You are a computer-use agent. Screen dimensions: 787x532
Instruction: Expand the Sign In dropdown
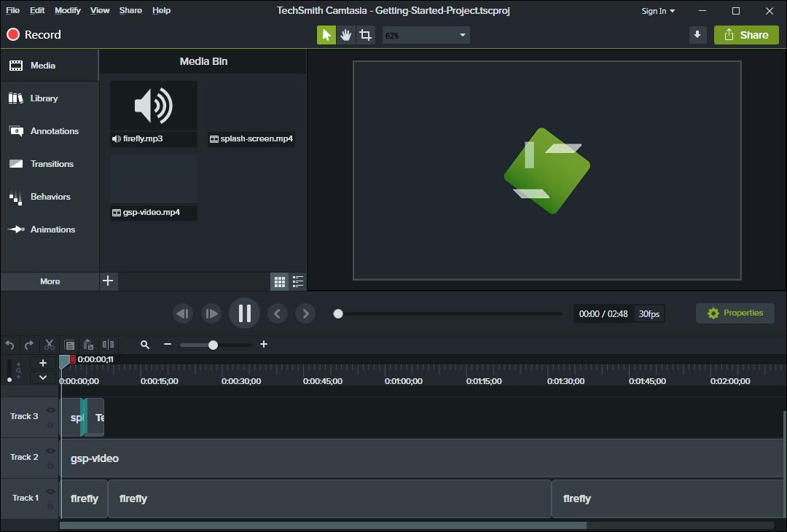[658, 11]
